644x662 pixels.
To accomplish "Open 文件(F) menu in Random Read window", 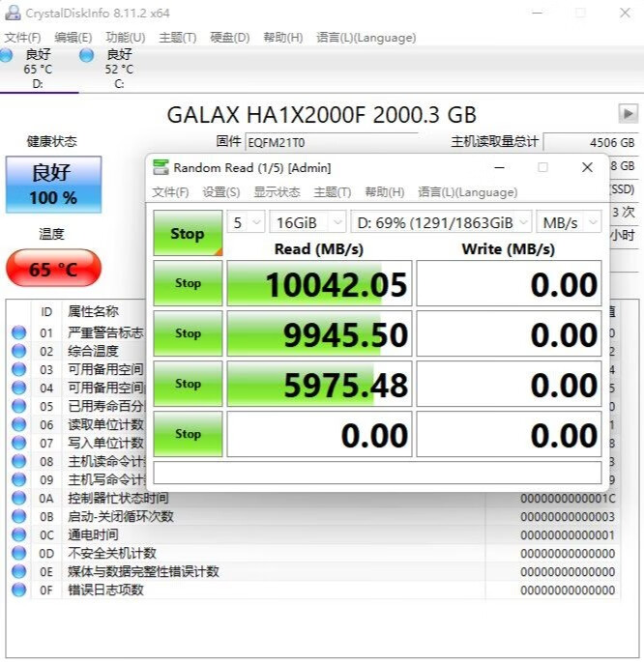I will tap(170, 192).
